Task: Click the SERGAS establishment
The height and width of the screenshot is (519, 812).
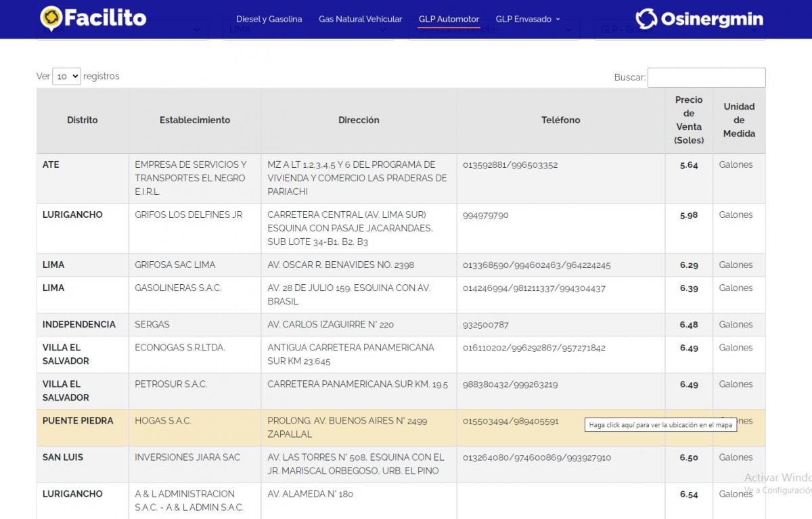Action: [152, 325]
